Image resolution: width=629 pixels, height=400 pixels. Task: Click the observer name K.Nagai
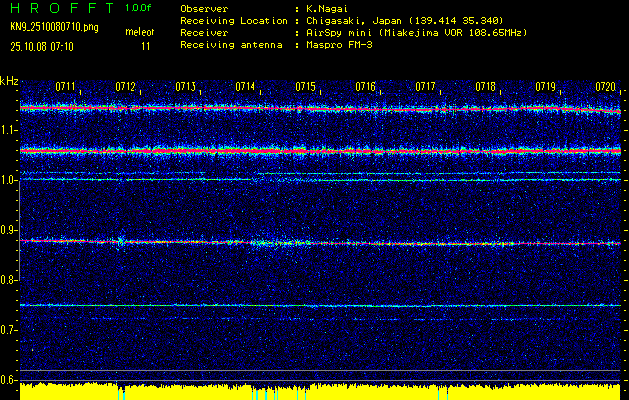point(327,8)
